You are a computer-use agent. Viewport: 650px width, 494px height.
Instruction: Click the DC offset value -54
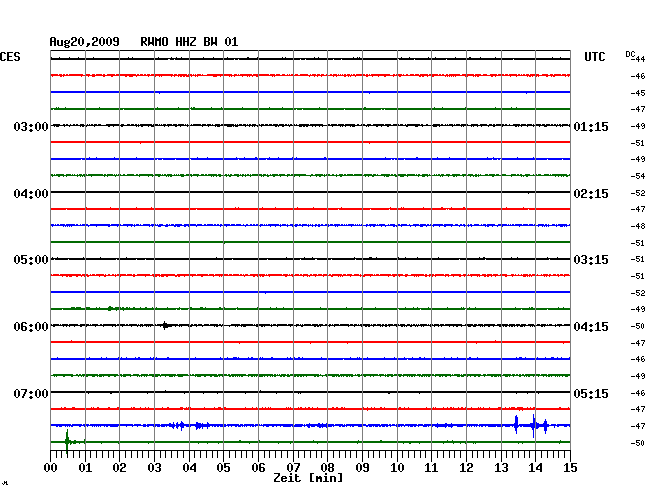point(638,176)
